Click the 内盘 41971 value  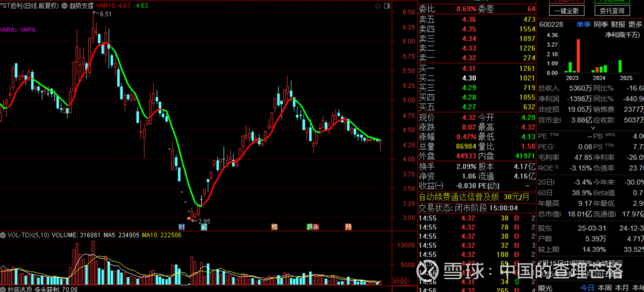(x=524, y=156)
